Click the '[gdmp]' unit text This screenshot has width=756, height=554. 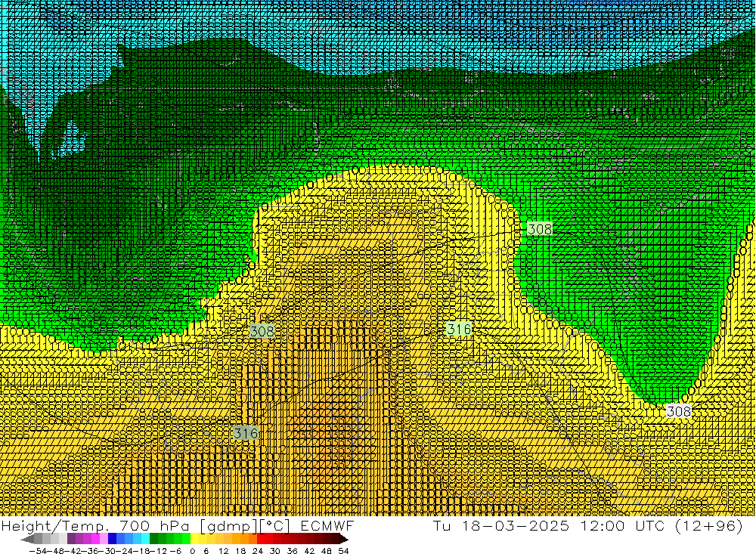click(230, 525)
